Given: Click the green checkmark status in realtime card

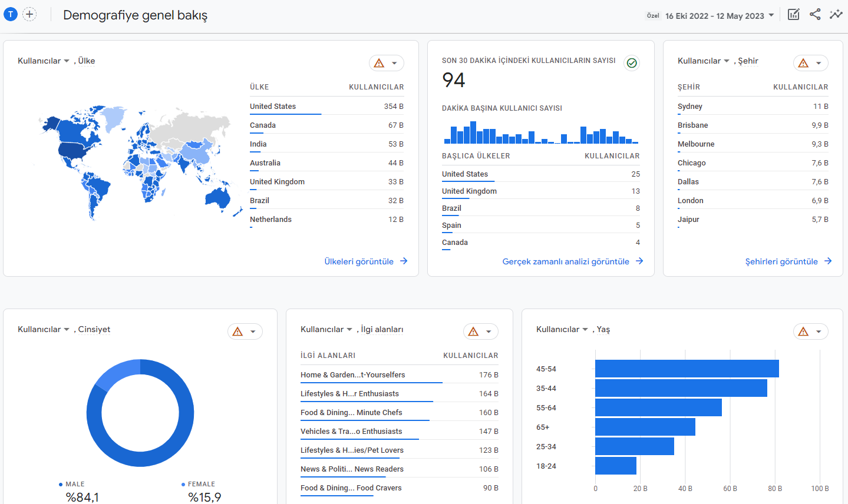Looking at the screenshot, I should point(632,63).
